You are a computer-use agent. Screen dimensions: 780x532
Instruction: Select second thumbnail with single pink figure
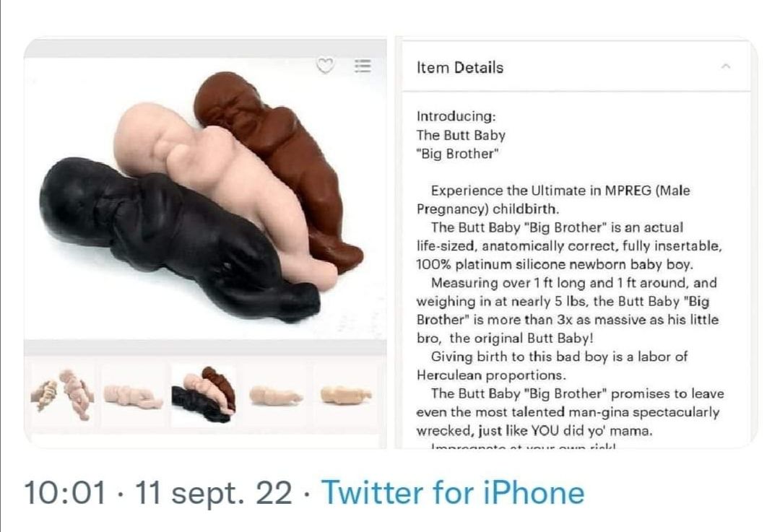pos(133,396)
